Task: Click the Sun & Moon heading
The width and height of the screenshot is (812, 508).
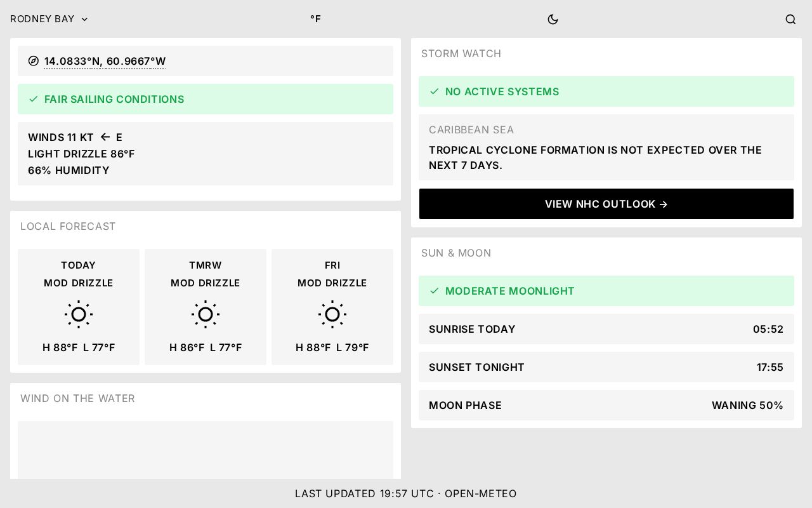Action: coord(456,253)
